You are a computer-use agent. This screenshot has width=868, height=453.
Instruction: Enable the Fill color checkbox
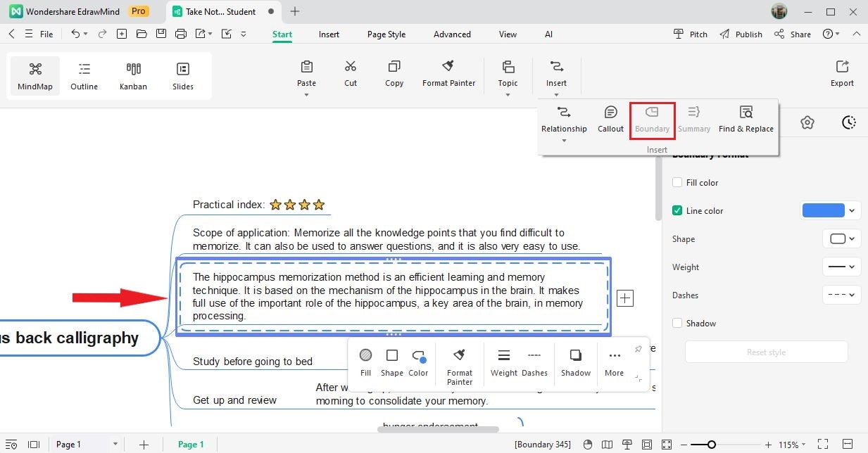pos(677,183)
